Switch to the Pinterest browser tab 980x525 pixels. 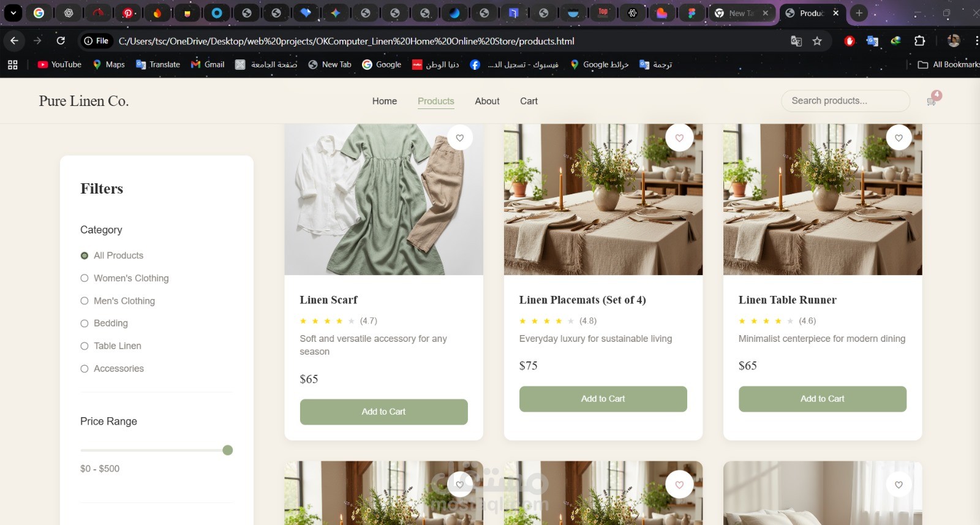tap(127, 13)
